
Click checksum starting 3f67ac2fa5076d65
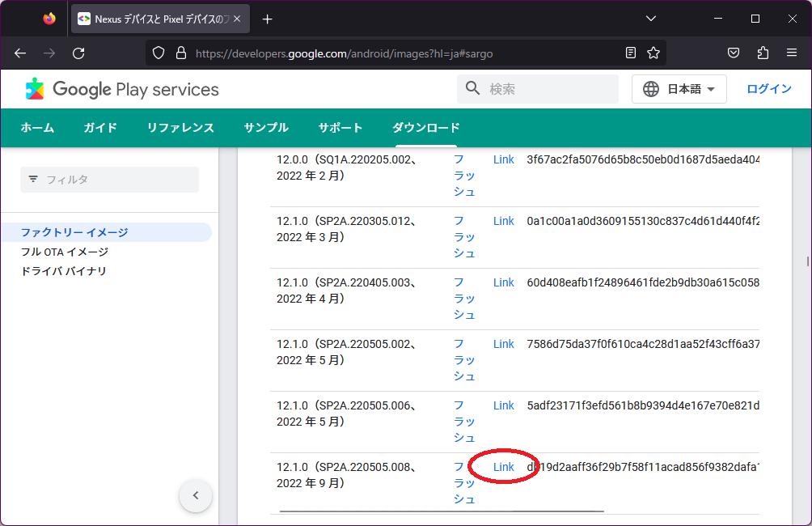643,159
